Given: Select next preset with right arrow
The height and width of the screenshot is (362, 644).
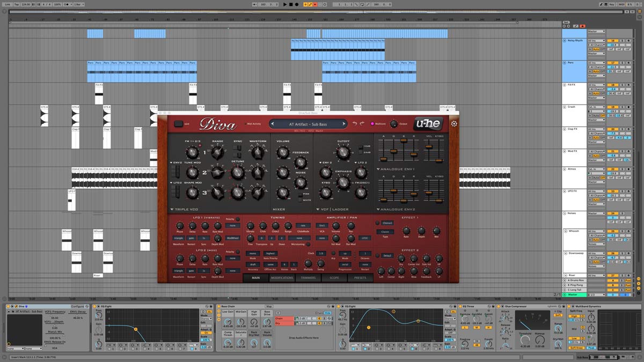Looking at the screenshot, I should (345, 124).
